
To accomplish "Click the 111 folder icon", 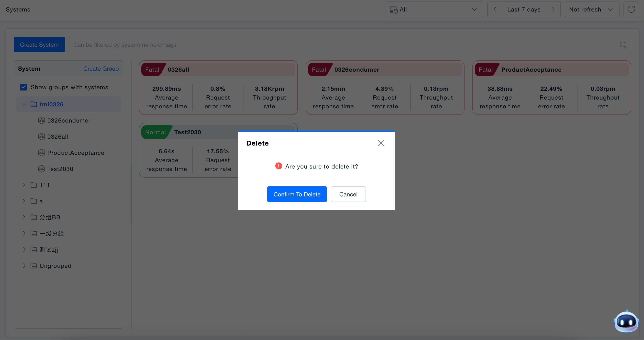I will click(34, 185).
